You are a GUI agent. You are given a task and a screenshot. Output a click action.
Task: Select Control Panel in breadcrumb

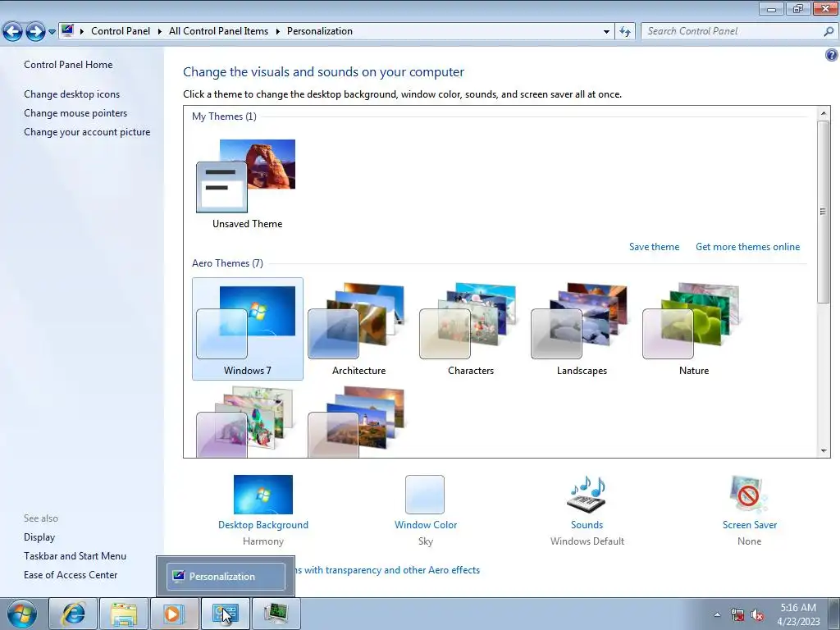121,31
